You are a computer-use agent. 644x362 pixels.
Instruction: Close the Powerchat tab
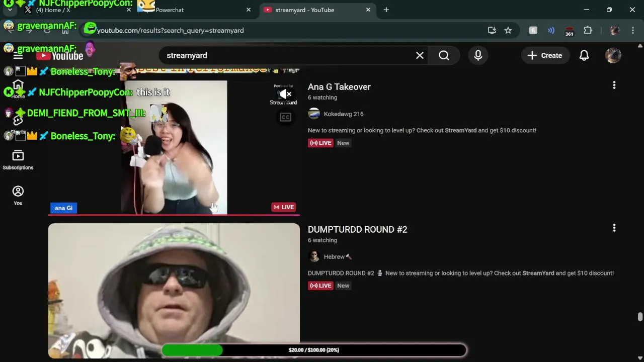pyautogui.click(x=248, y=10)
